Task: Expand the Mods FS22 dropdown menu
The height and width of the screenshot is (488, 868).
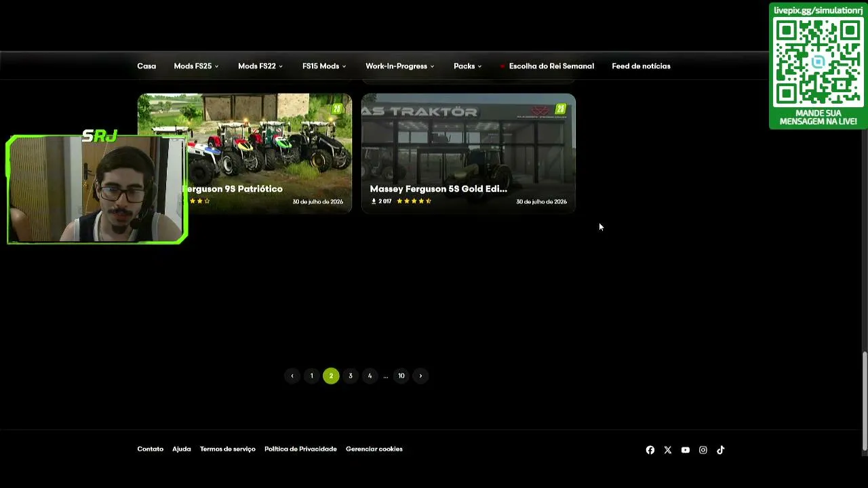Action: (260, 66)
